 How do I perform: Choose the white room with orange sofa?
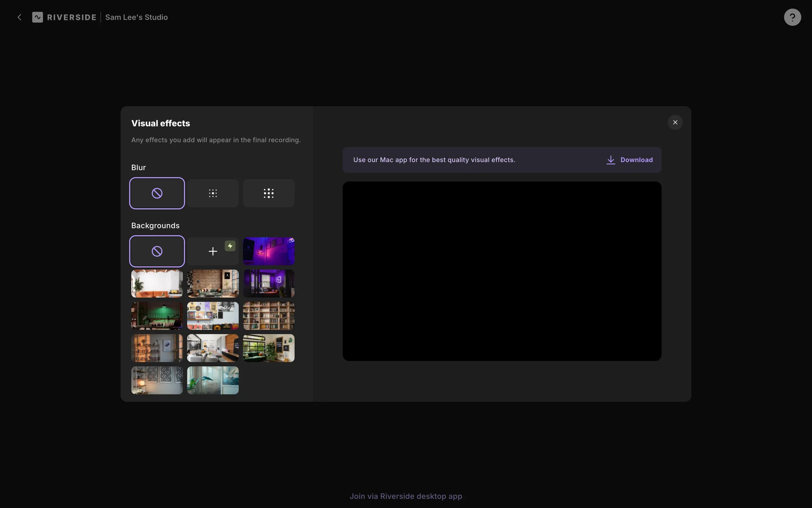pos(157,283)
